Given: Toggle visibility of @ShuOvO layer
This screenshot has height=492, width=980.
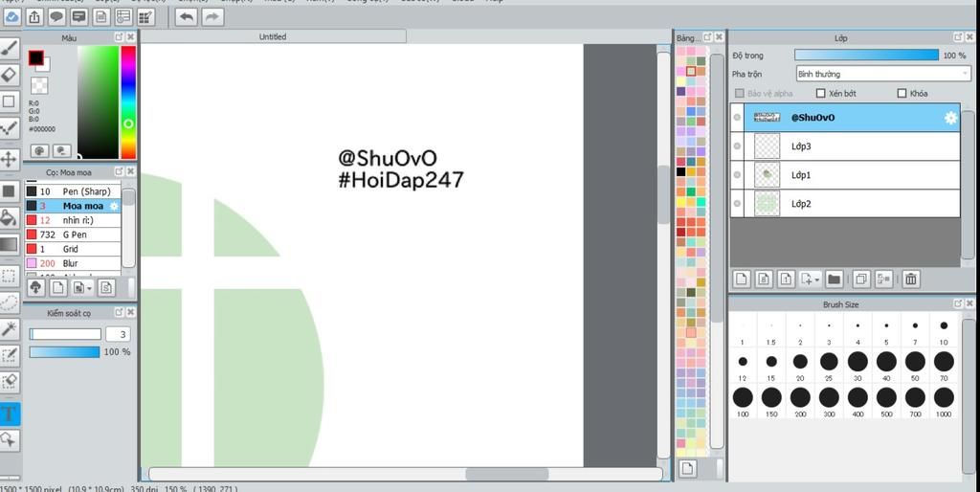Looking at the screenshot, I should [x=737, y=118].
